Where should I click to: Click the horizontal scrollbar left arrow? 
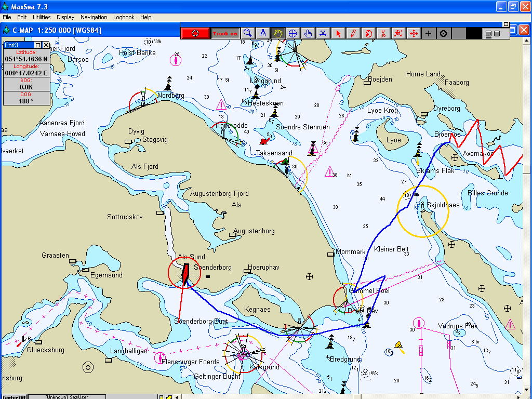[x=177, y=397]
